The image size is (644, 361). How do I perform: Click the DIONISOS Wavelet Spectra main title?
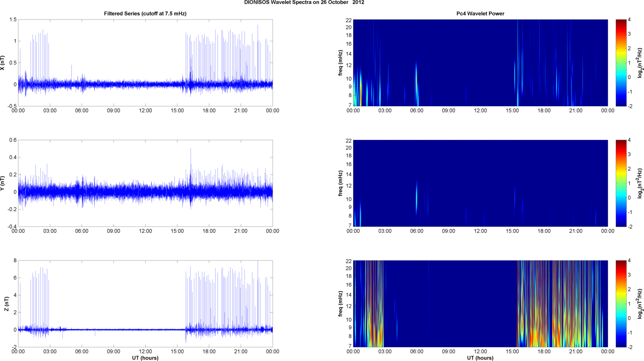tap(304, 3)
